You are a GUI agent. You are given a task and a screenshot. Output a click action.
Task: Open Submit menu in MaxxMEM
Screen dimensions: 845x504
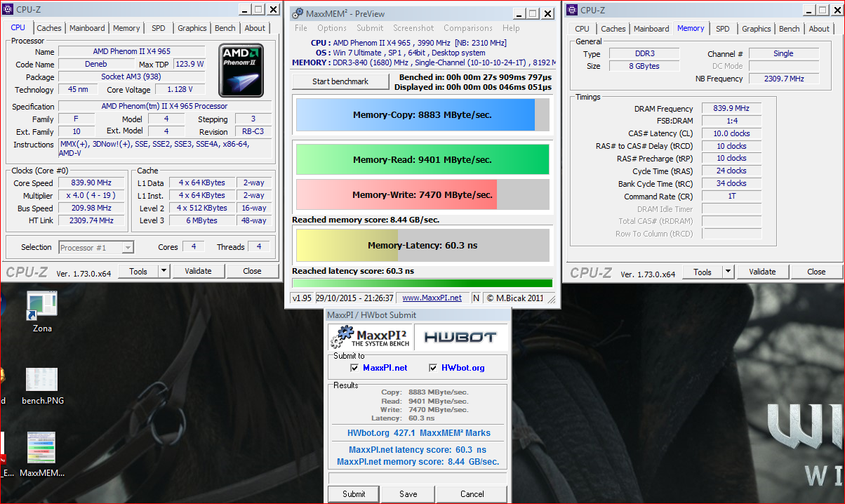370,28
